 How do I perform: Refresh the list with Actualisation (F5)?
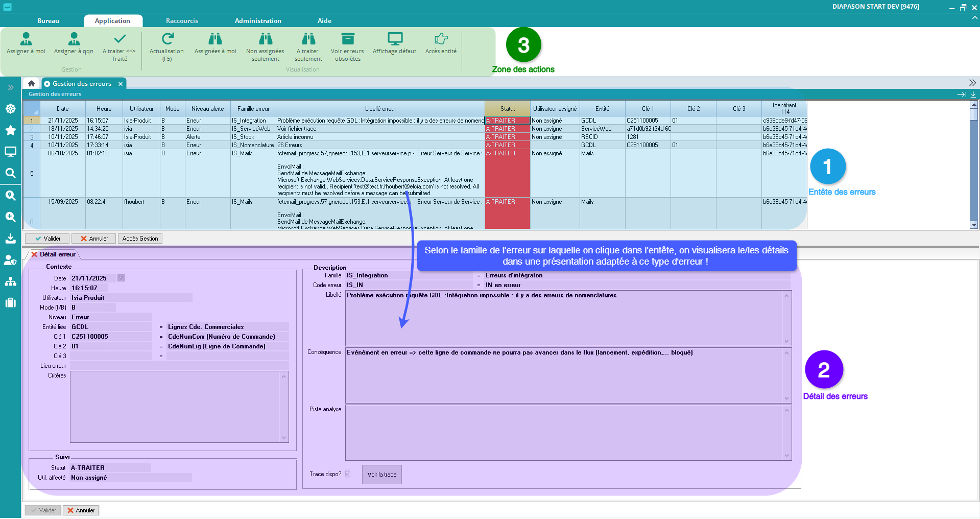[x=167, y=39]
